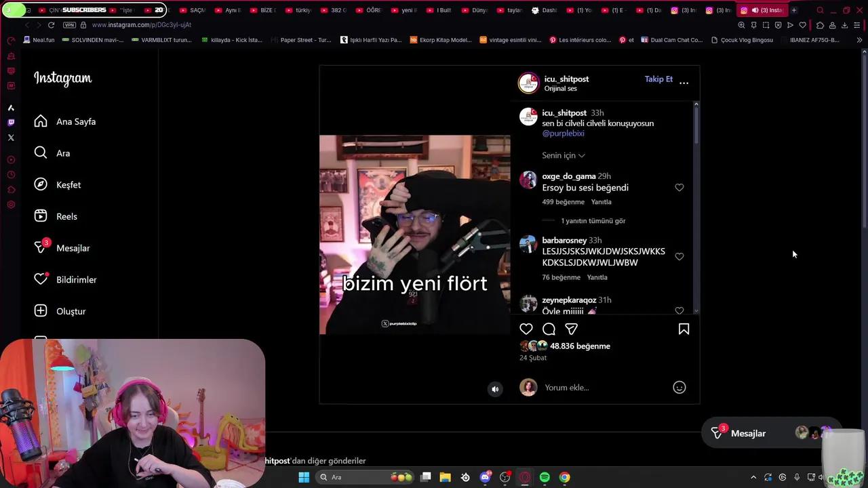868x488 pixels.
Task: Reply to oxge_do_gama's comment via Yanıtla
Action: pyautogui.click(x=601, y=202)
